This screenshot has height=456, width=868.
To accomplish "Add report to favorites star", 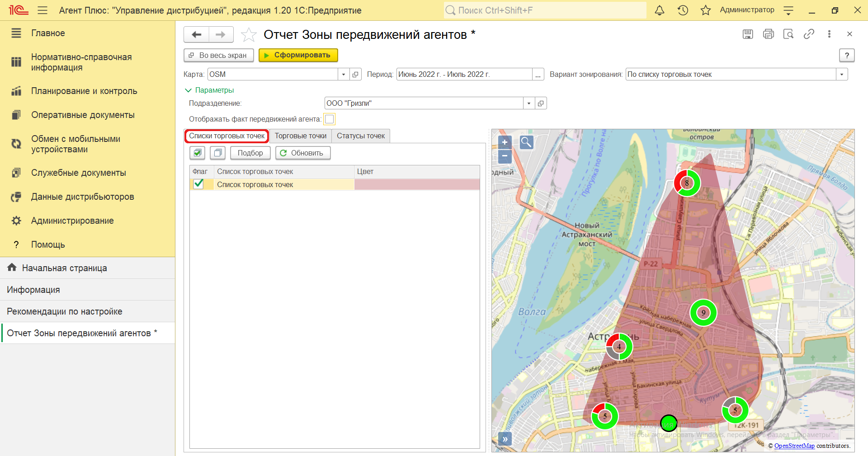I will point(249,35).
